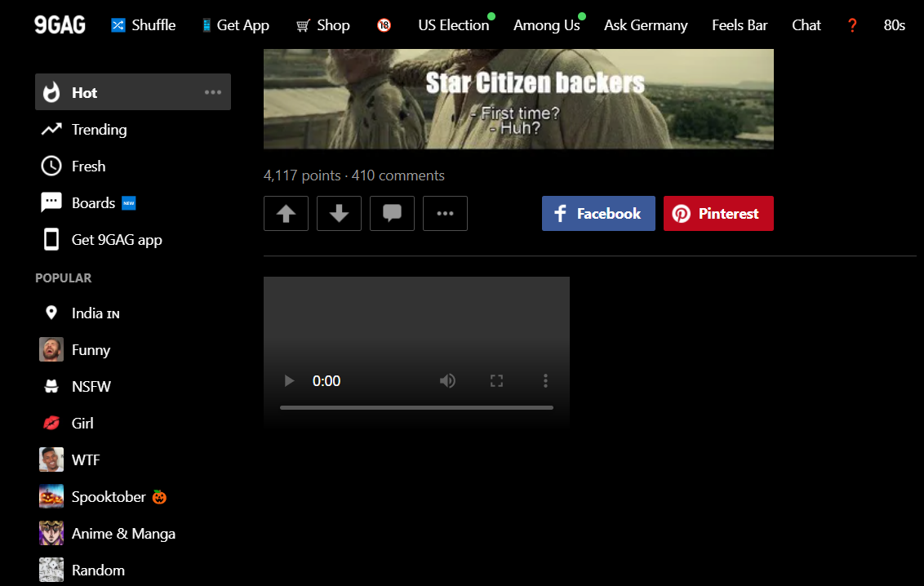Click the video progress bar
This screenshot has height=586, width=924.
click(416, 407)
